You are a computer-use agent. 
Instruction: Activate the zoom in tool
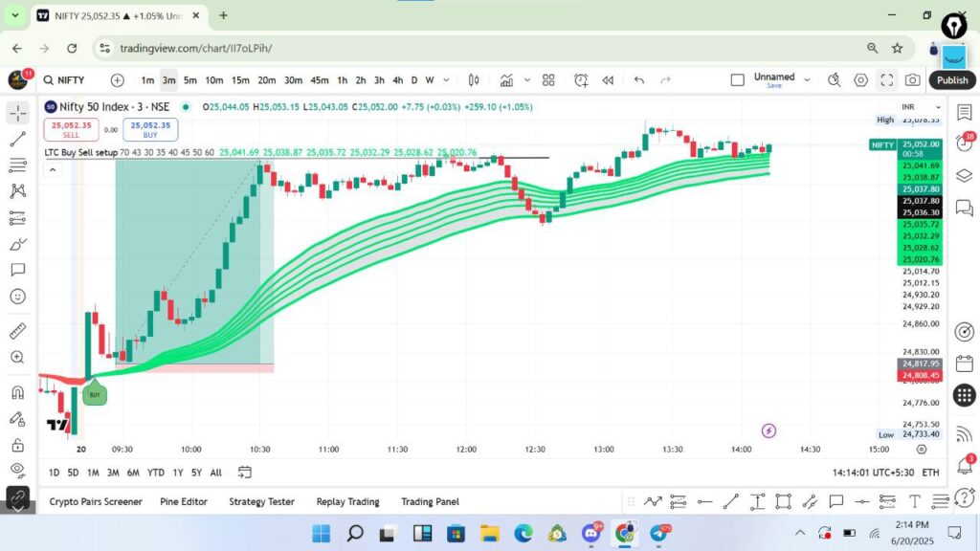pyautogui.click(x=17, y=358)
